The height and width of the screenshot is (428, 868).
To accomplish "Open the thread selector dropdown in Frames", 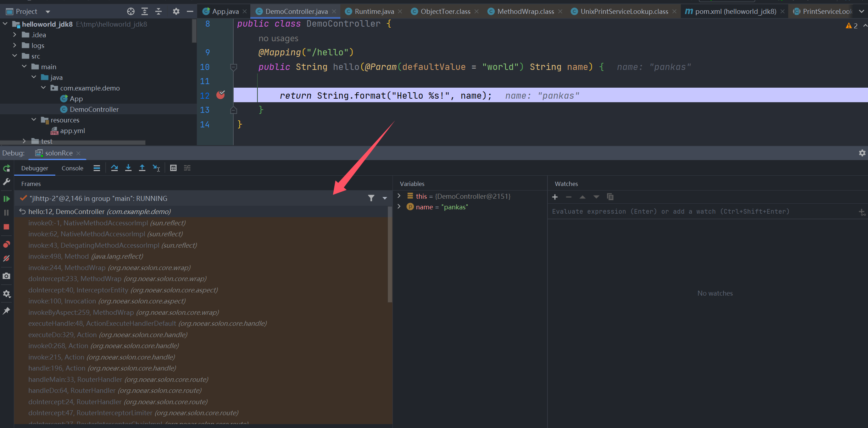I will coord(384,198).
